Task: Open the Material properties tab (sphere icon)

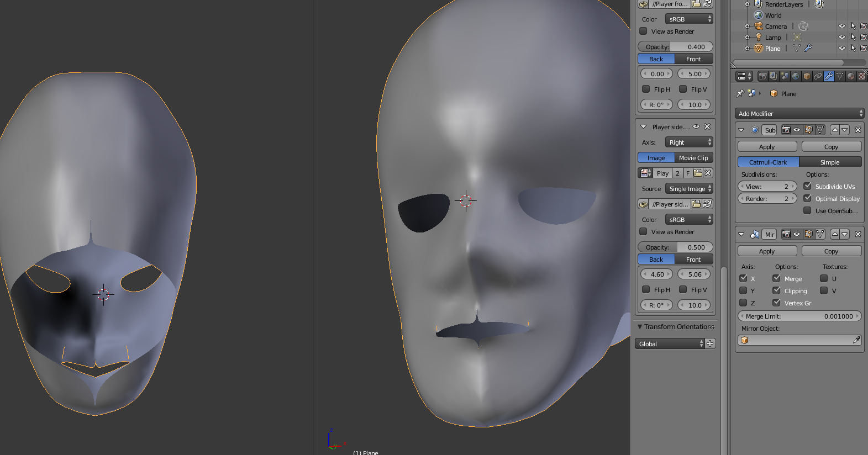Action: [851, 76]
